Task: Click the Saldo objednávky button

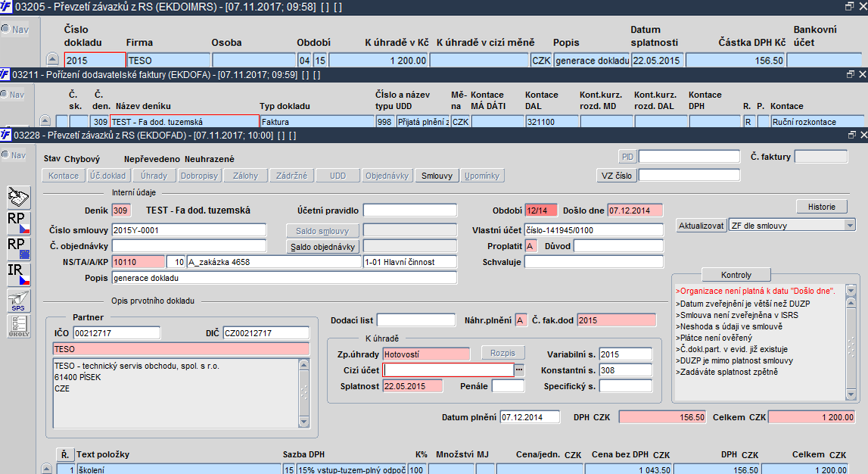Action: pos(322,246)
